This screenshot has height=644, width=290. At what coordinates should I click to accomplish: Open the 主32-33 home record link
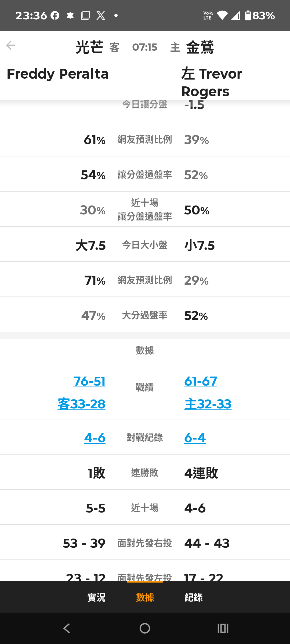pyautogui.click(x=208, y=404)
